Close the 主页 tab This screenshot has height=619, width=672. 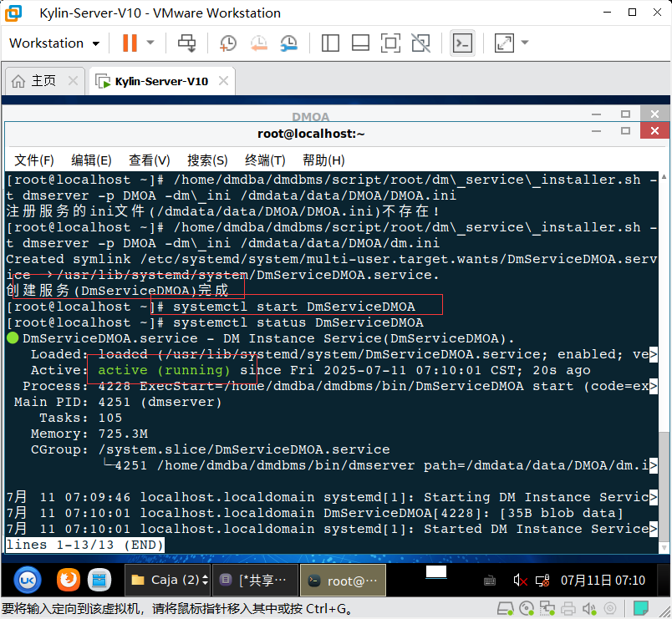point(74,80)
